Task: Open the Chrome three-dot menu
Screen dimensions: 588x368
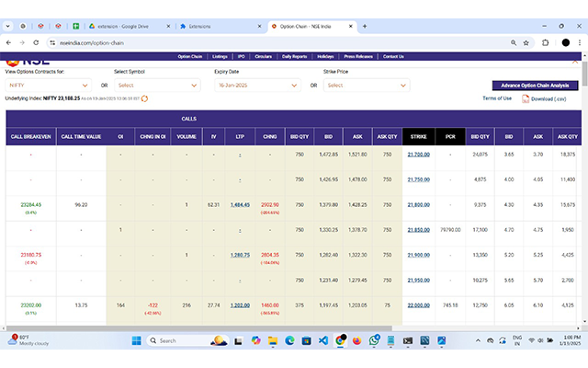Action: [580, 43]
